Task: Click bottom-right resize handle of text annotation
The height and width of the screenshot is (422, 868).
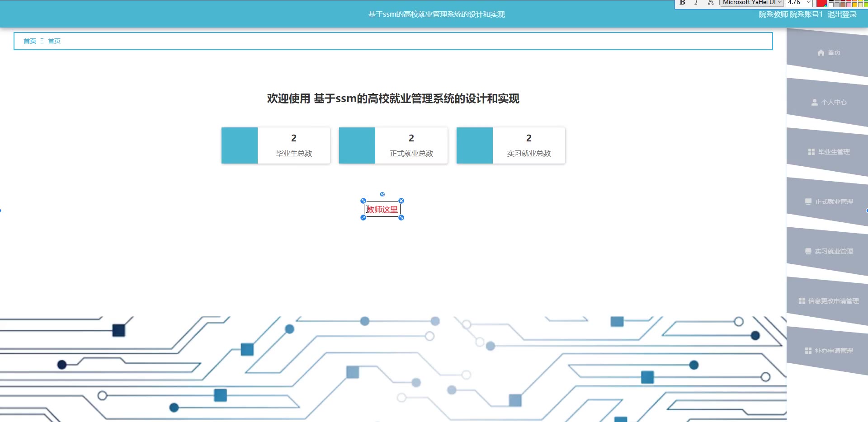Action: pos(401,218)
